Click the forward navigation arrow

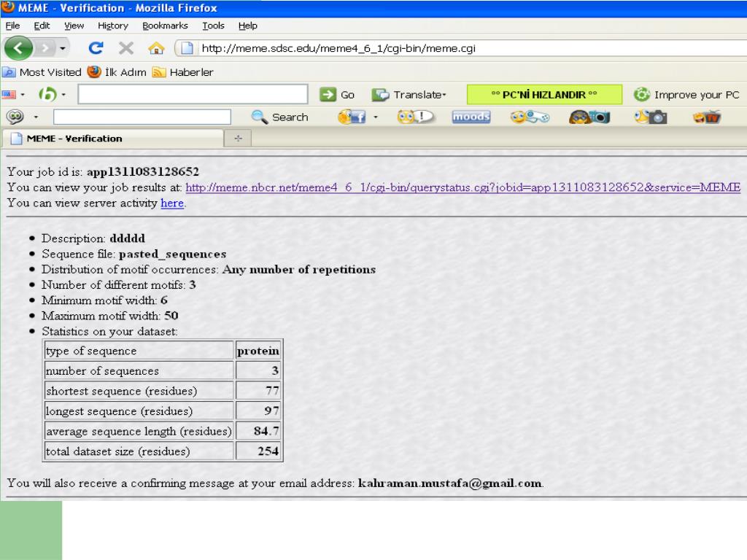coord(45,48)
